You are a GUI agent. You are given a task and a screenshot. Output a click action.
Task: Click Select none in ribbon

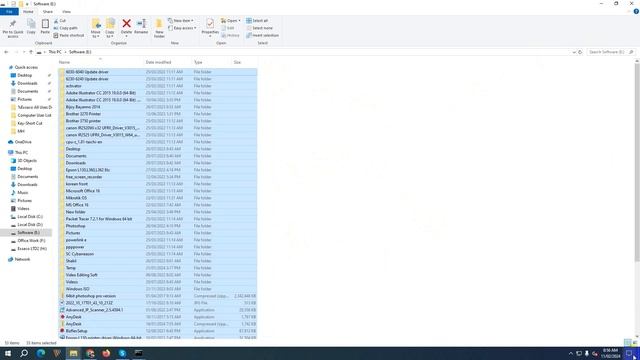tap(259, 28)
